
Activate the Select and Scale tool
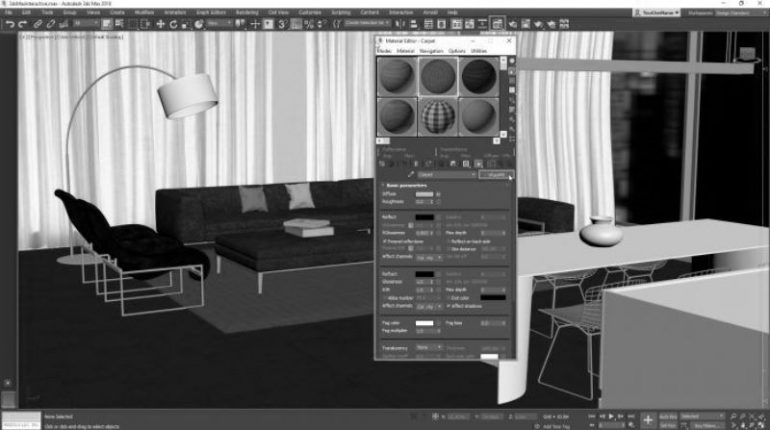click(x=186, y=24)
